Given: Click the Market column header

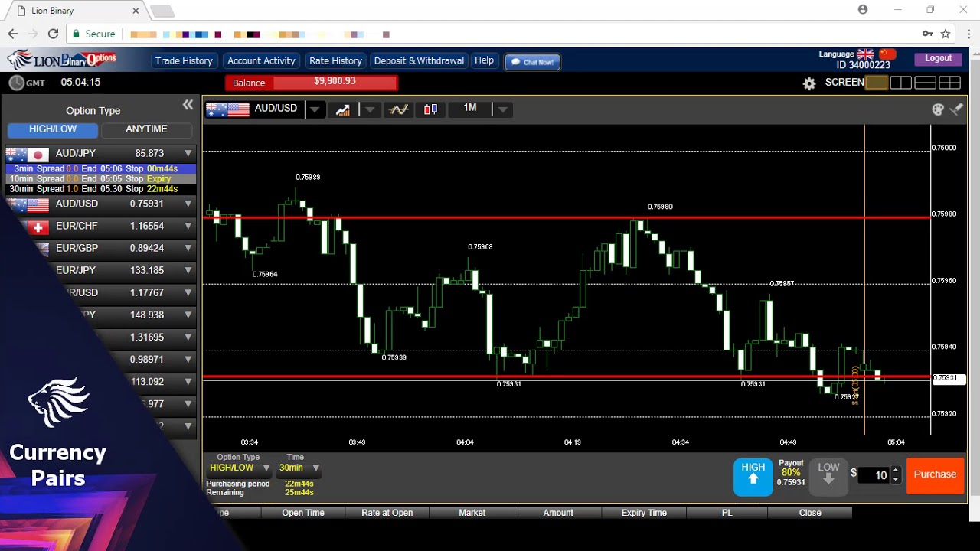Looking at the screenshot, I should (472, 513).
